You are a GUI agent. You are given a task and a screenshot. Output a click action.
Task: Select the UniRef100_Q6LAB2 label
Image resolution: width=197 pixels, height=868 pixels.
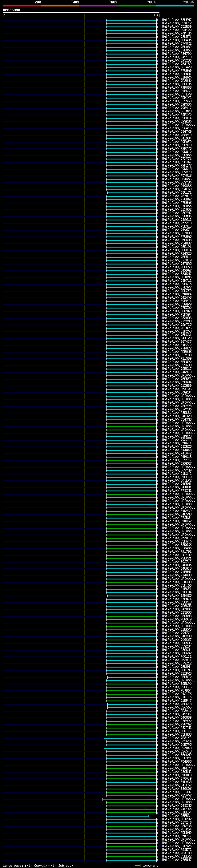(176, 47)
